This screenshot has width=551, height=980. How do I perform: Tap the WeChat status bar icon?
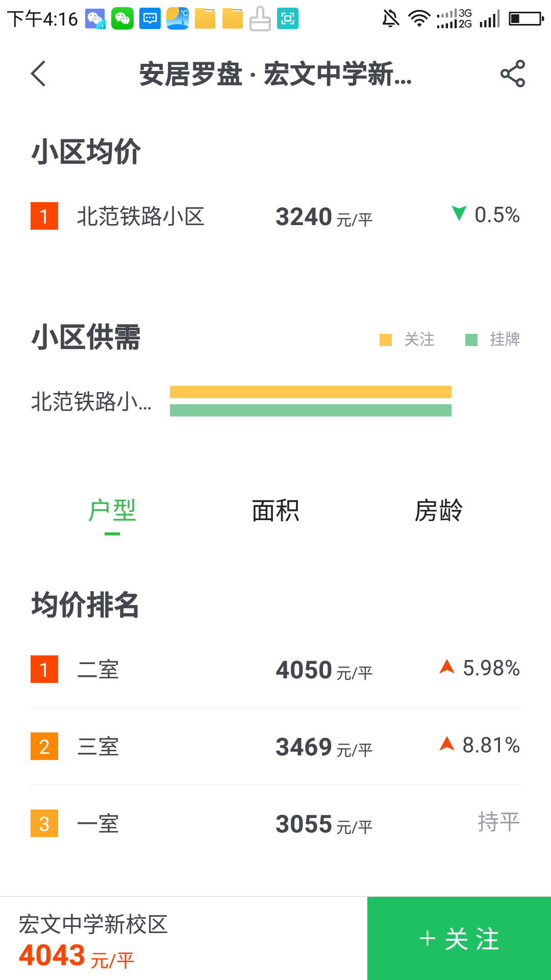[122, 19]
